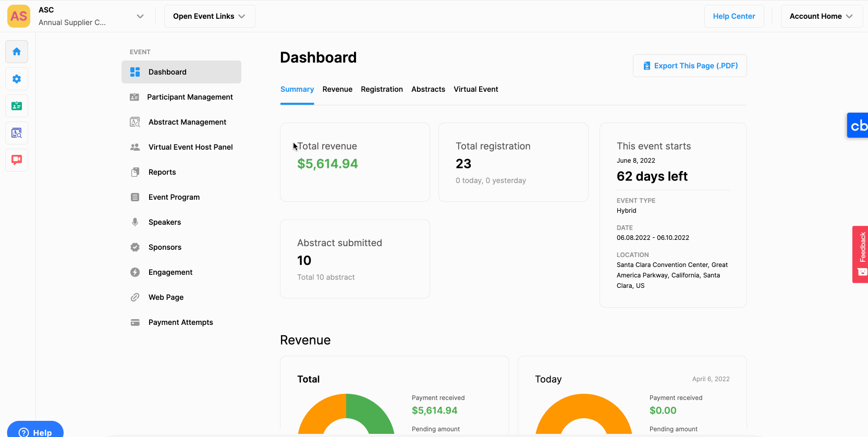Click the green participant badge icon
Screen dimensions: 868x437
click(17, 106)
